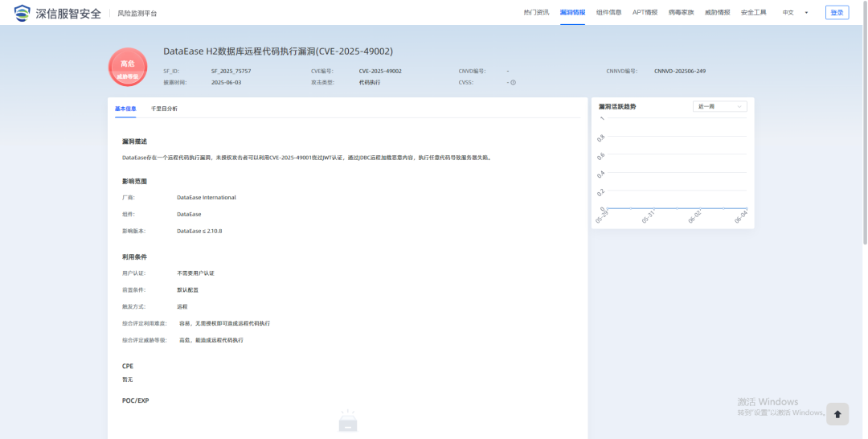The width and height of the screenshot is (868, 439).
Task: Click the POC/EXP section heading
Action: pyautogui.click(x=136, y=400)
